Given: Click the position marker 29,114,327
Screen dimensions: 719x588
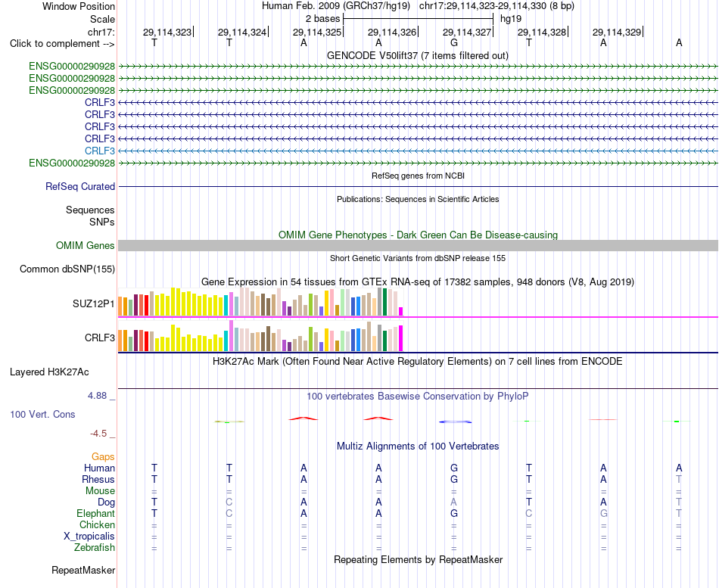Looking at the screenshot, I should tap(467, 32).
